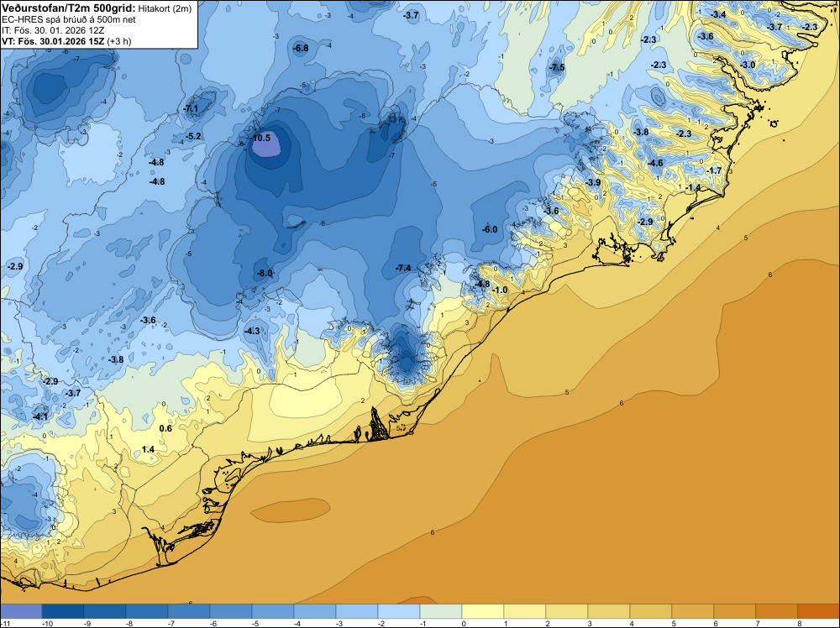This screenshot has height=628, width=840.
Task: Click the -3.9 temperature label
Action: (593, 182)
